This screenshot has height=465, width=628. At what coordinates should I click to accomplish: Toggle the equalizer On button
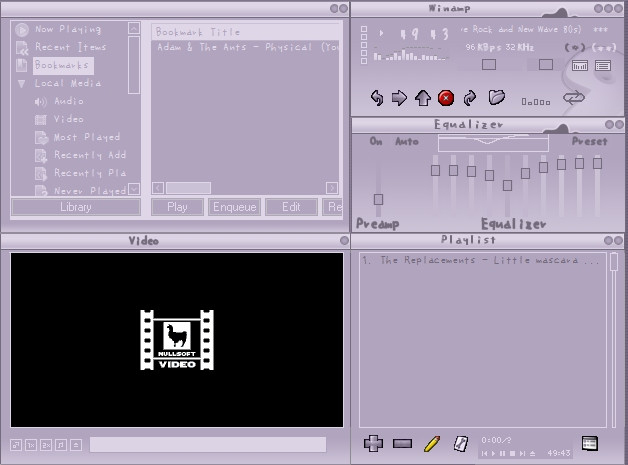pos(376,141)
